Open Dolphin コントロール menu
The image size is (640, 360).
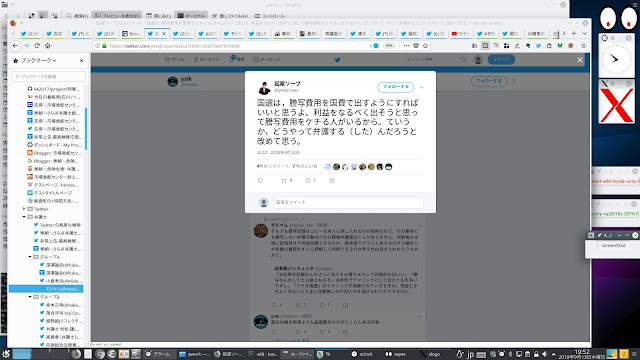tap(270, 16)
